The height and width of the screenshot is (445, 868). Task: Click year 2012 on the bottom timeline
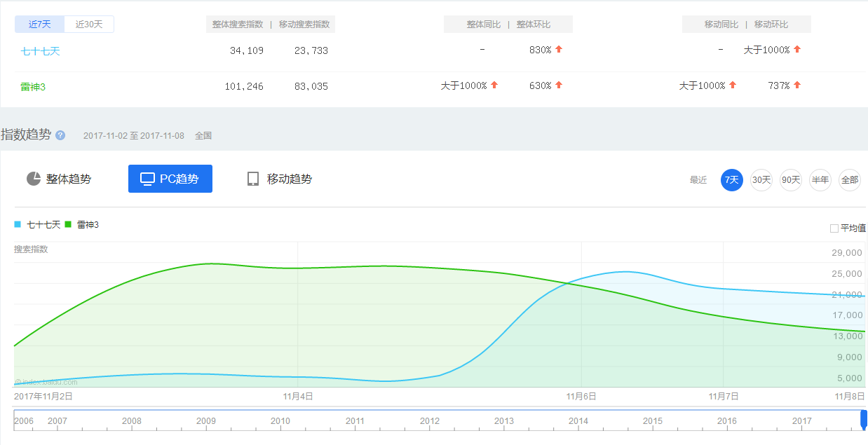click(430, 421)
